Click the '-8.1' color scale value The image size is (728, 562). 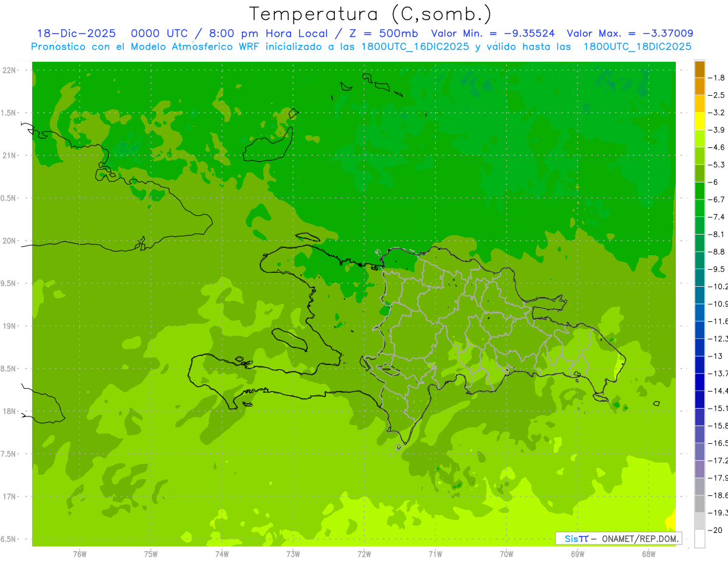[x=717, y=234]
